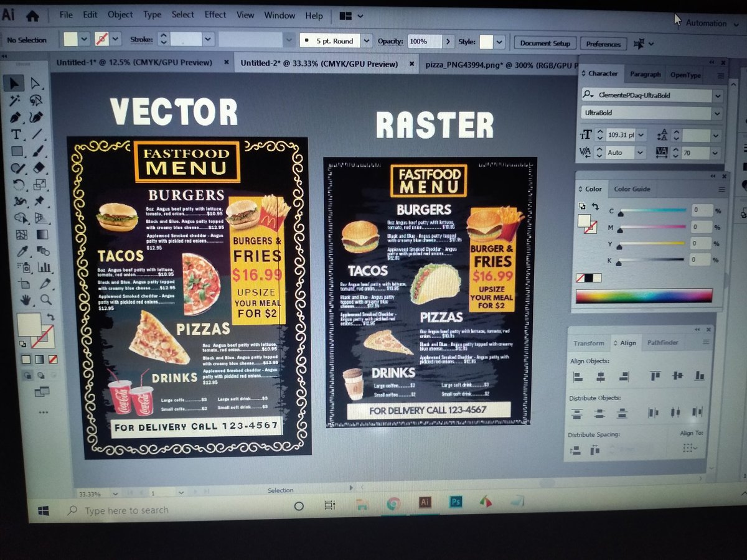Open the Object menu
747x560 pixels.
(120, 14)
